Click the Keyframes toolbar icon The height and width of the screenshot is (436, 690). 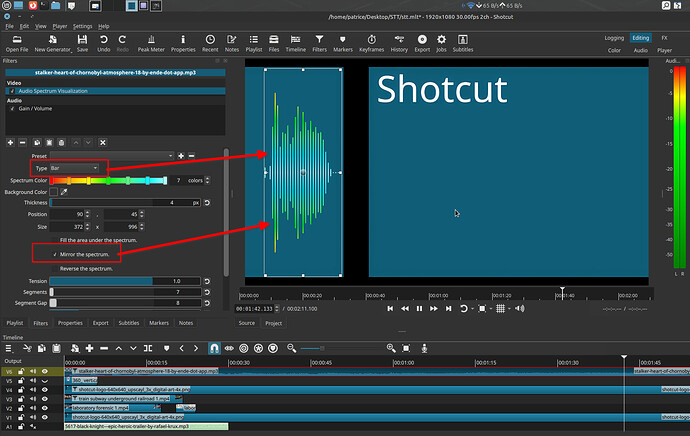(371, 42)
